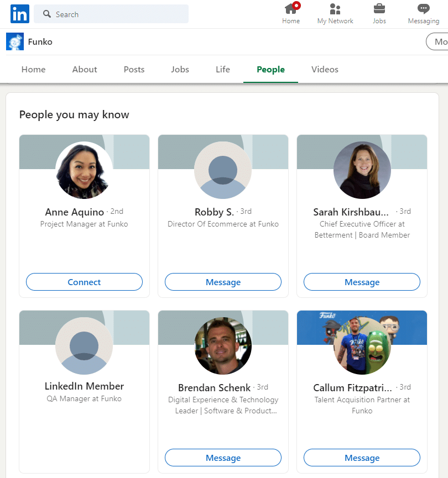The image size is (448, 478).
Task: Switch to the About tab
Action: (x=85, y=70)
